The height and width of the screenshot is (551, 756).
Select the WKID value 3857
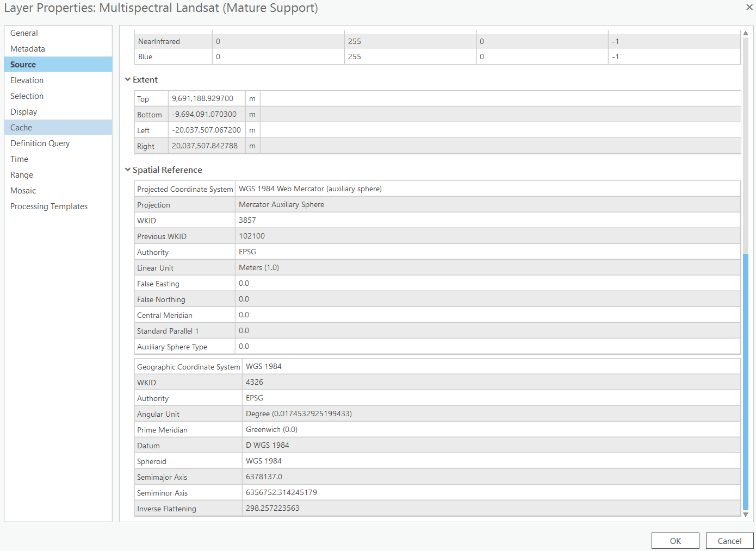pyautogui.click(x=247, y=220)
